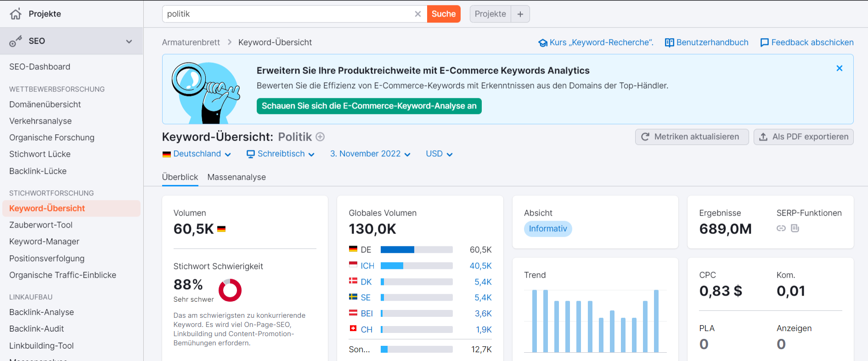868x361 pixels.
Task: Open the Kurs Keyword-Recherche link
Action: [596, 42]
